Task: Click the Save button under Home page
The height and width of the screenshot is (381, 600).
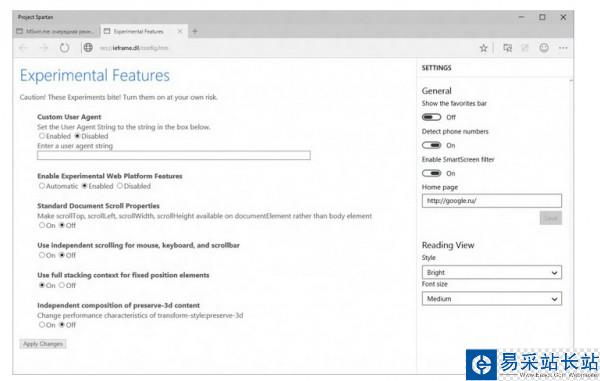Action: tap(551, 218)
